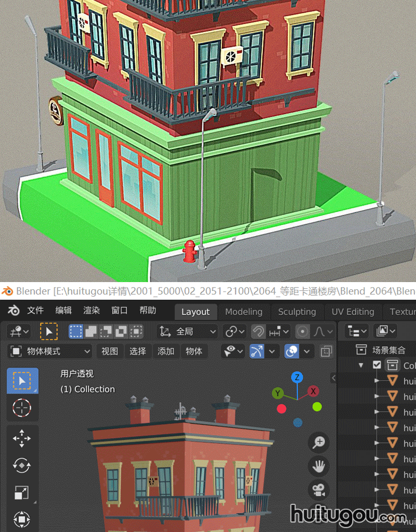Click the 视图 button in viewport header
The width and height of the screenshot is (416, 532).
[x=110, y=351]
